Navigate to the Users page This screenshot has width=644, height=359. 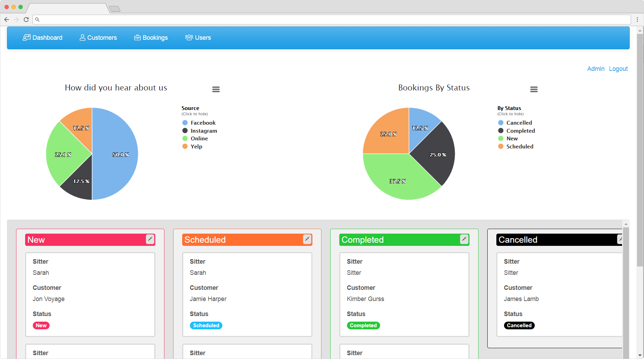(198, 38)
